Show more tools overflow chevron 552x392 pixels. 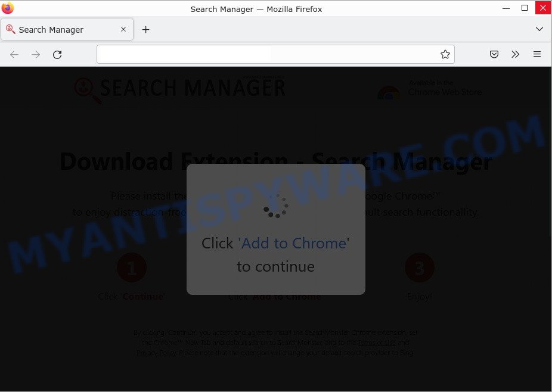pyautogui.click(x=516, y=54)
